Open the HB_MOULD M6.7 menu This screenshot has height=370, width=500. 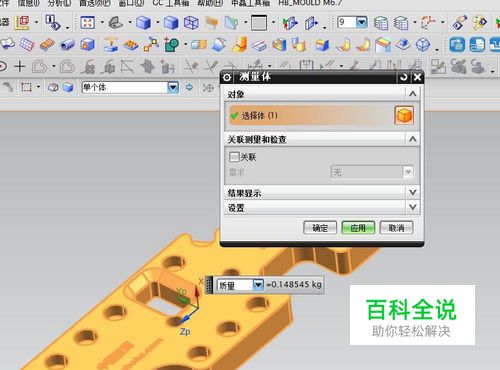[310, 3]
